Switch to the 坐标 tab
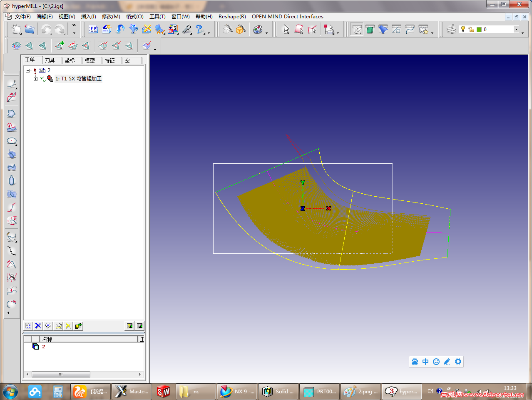Screen dimensions: 532x400 (x=70, y=60)
